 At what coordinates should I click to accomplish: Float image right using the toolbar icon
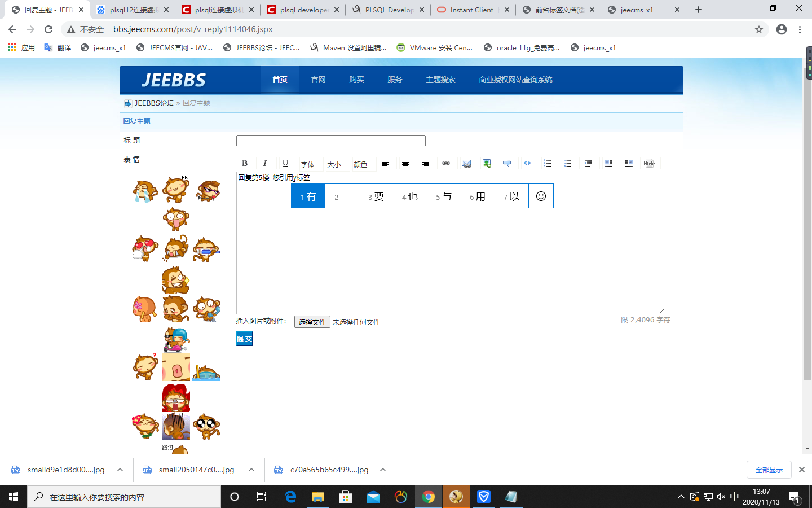coord(629,163)
